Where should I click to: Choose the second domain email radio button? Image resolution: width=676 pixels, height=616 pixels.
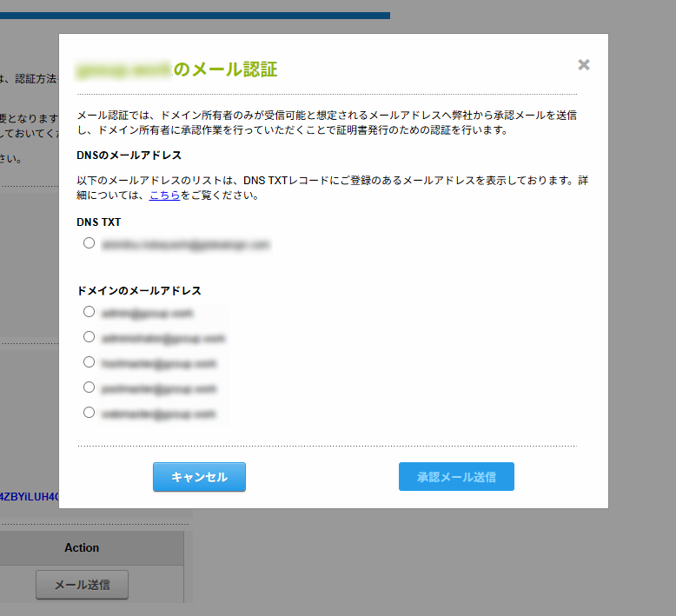(x=89, y=337)
